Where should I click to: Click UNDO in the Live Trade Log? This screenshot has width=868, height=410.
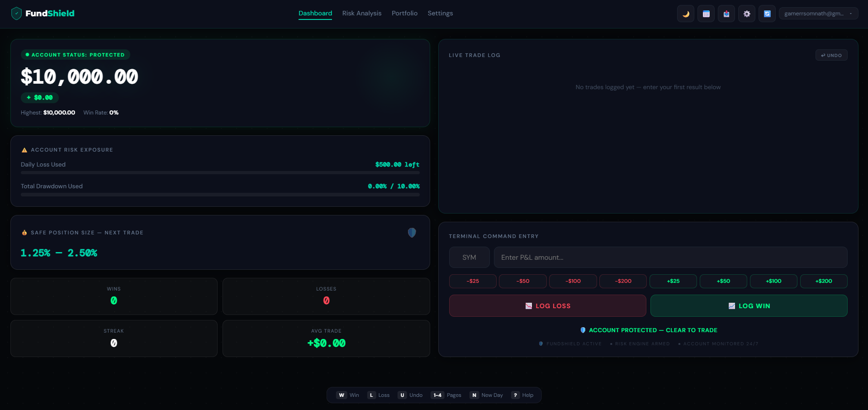pos(831,55)
